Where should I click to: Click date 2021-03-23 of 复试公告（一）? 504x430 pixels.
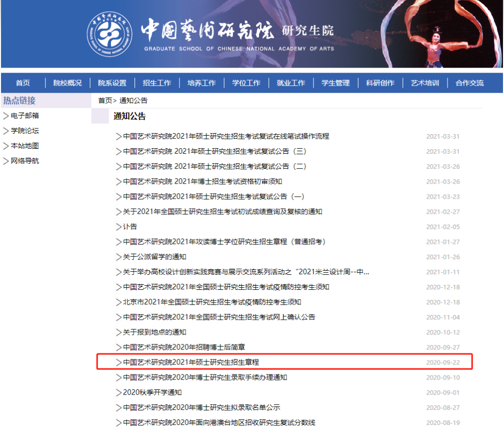443,197
